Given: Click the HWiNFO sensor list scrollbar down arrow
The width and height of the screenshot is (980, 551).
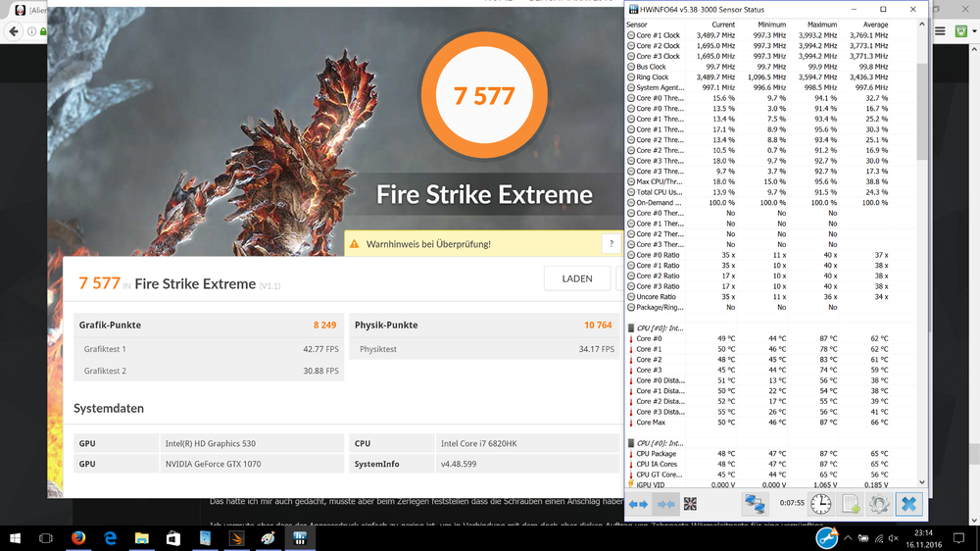Looking at the screenshot, I should coord(922,481).
